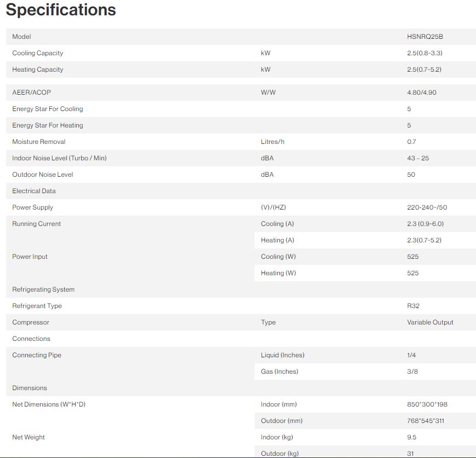Image resolution: width=476 pixels, height=458 pixels.
Task: Click the Litres/h unit text
Action: point(273,142)
